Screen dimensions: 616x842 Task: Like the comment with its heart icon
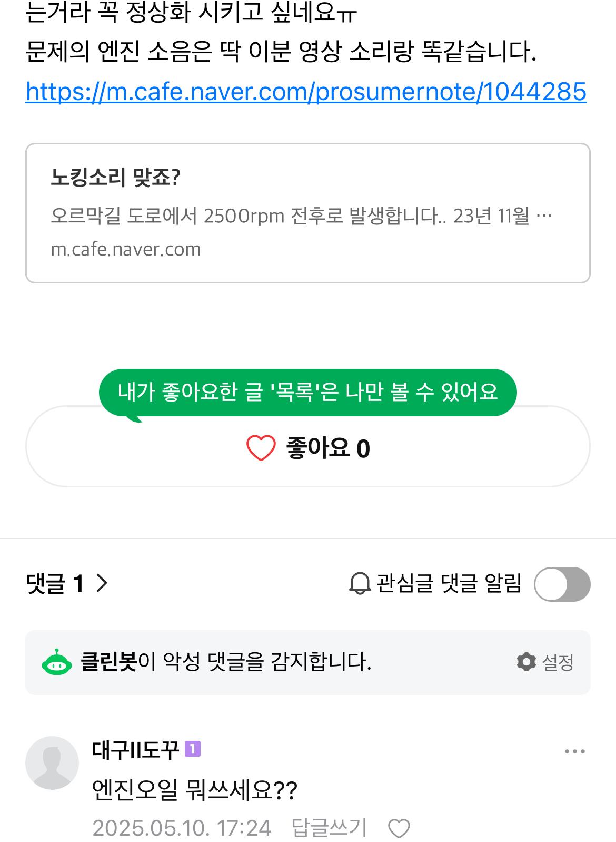pos(399,829)
